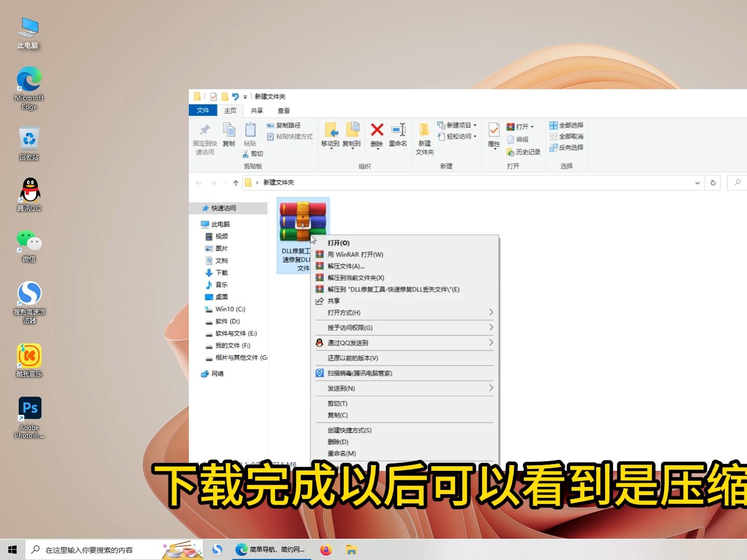Open File Explorer from the taskbar
747x560 pixels.
[x=351, y=550]
